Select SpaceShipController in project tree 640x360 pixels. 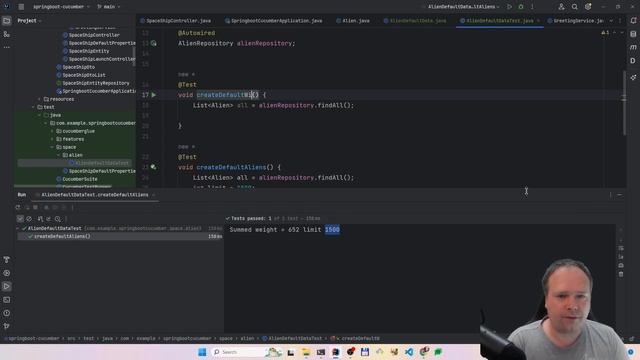click(94, 35)
